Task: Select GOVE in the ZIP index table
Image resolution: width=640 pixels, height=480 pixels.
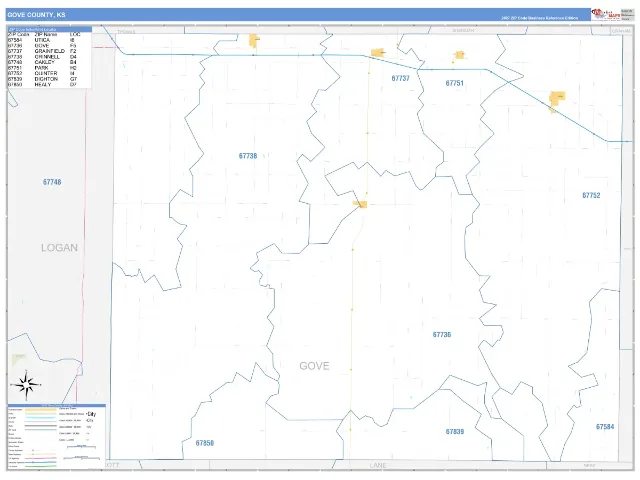Action: pos(42,46)
